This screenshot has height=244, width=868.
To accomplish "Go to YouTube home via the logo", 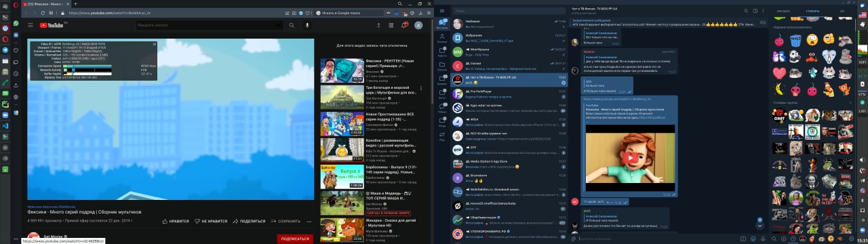I will coord(52,25).
